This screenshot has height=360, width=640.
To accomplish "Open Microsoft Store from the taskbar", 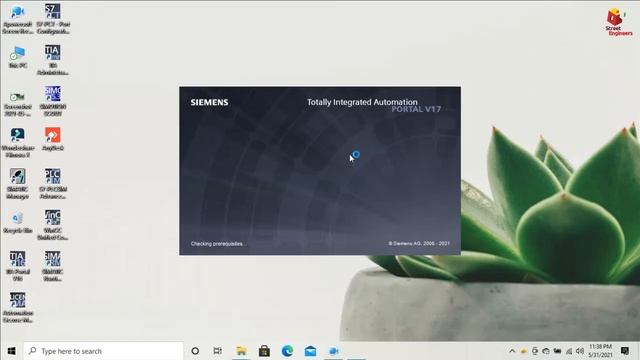I will [264, 351].
